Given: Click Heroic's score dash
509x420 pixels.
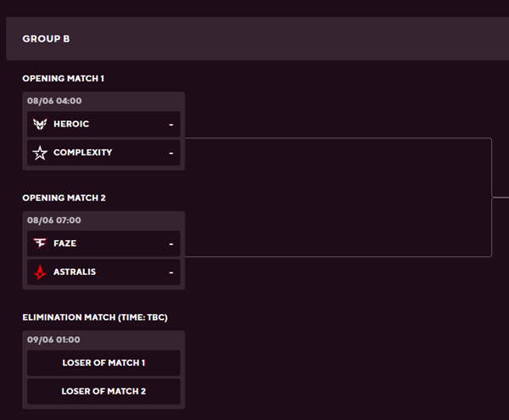Looking at the screenshot, I should 171,125.
